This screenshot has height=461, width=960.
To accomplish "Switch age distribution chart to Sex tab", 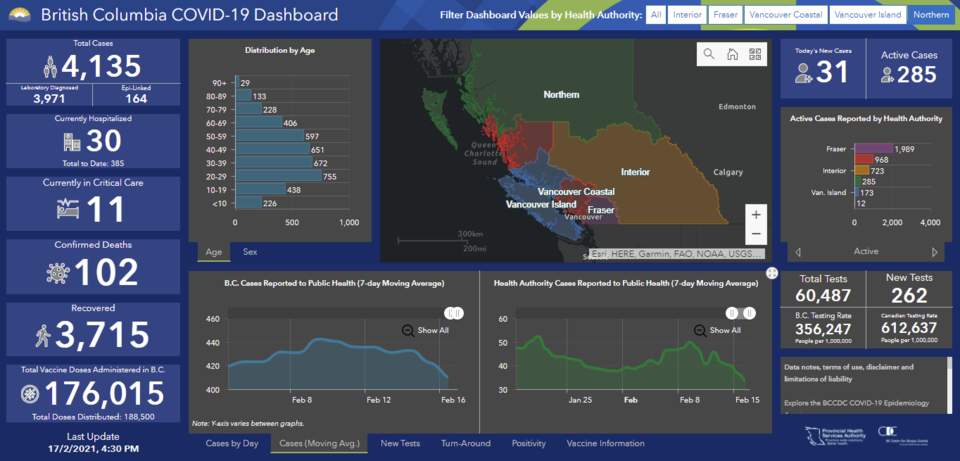I will [x=250, y=252].
